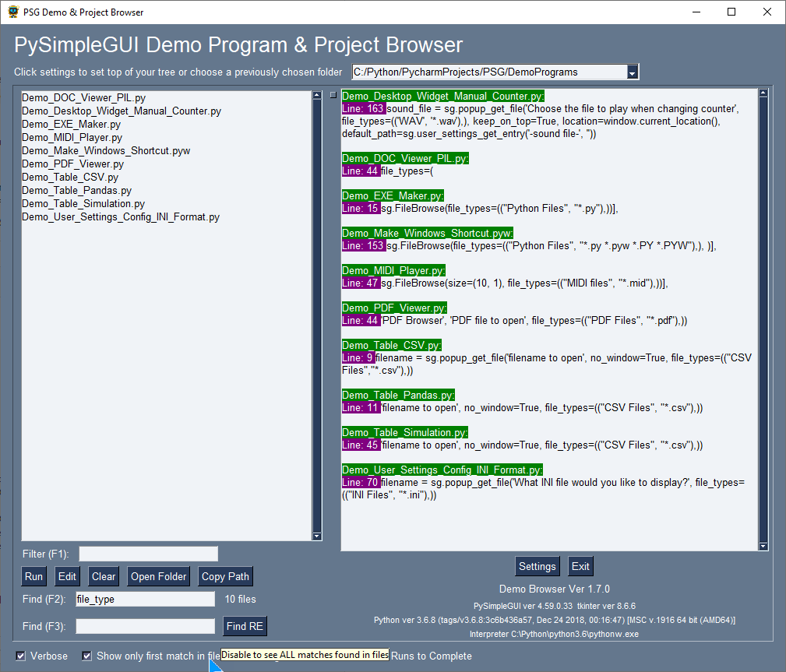Click the Filter (F1) input field
The height and width of the screenshot is (672, 786).
(148, 554)
